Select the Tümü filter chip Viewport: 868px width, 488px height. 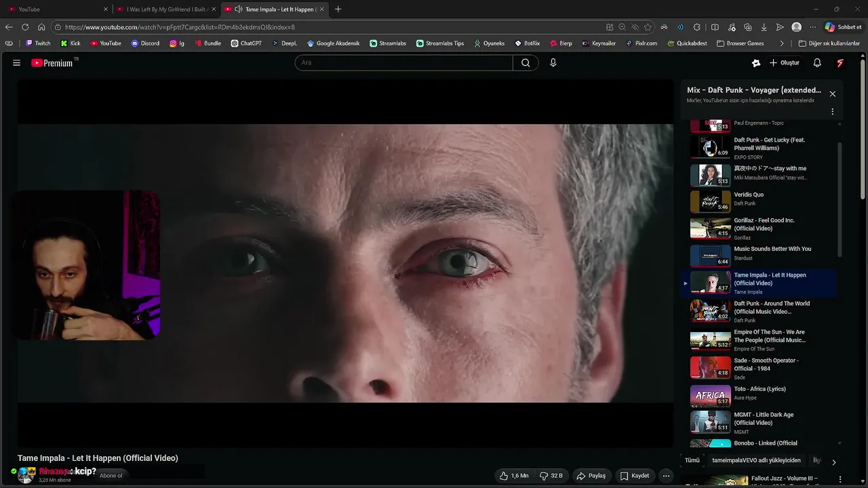point(692,460)
